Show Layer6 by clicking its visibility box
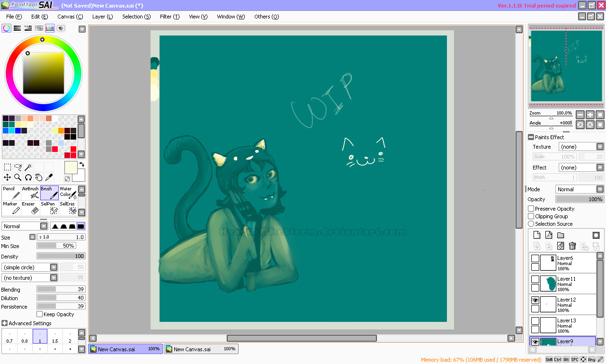Screen dimensions: 606x364 tap(535, 258)
